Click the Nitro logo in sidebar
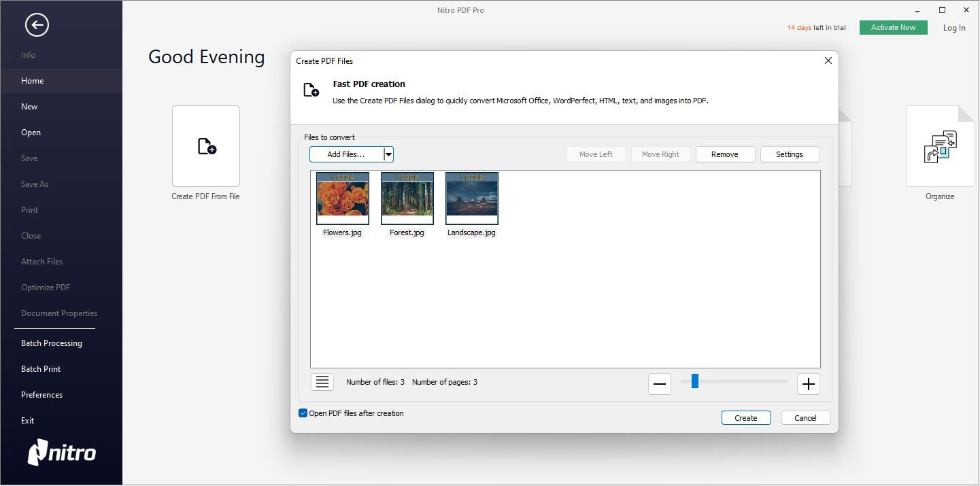 [x=62, y=452]
